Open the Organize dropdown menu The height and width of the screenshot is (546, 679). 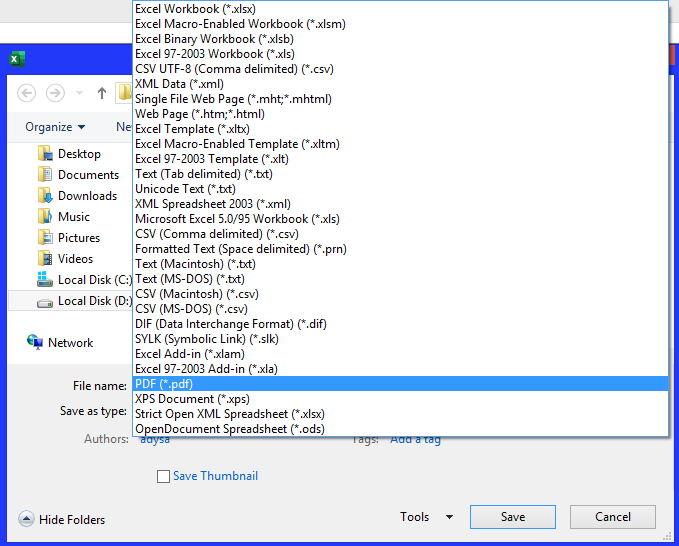tap(55, 127)
